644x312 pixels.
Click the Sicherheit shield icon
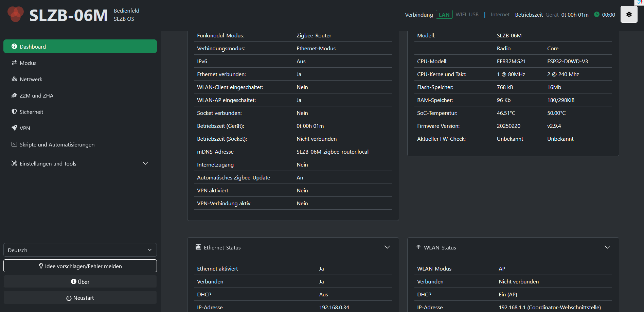point(14,111)
